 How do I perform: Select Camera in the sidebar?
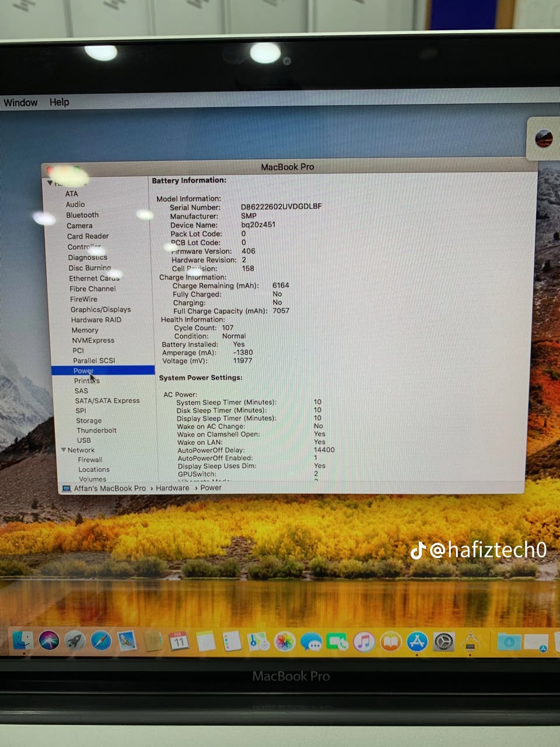(79, 225)
